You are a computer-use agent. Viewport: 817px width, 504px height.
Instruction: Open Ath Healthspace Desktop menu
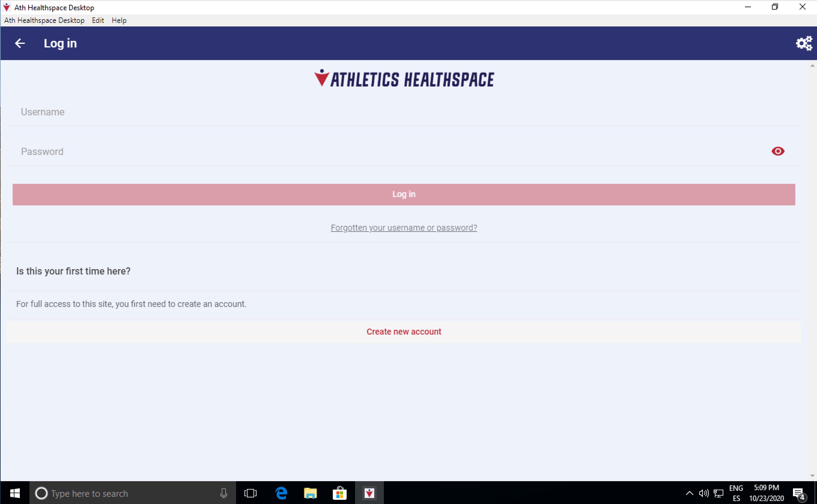tap(44, 20)
